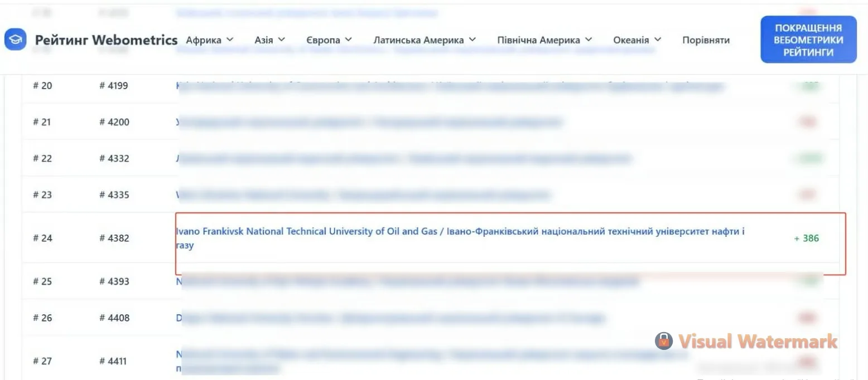The width and height of the screenshot is (868, 380).
Task: Click the +386 rank change value
Action: tap(807, 238)
